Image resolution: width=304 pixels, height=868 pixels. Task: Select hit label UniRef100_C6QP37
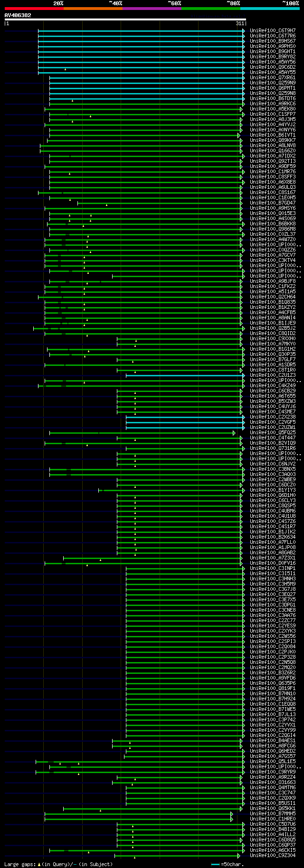(x=273, y=845)
